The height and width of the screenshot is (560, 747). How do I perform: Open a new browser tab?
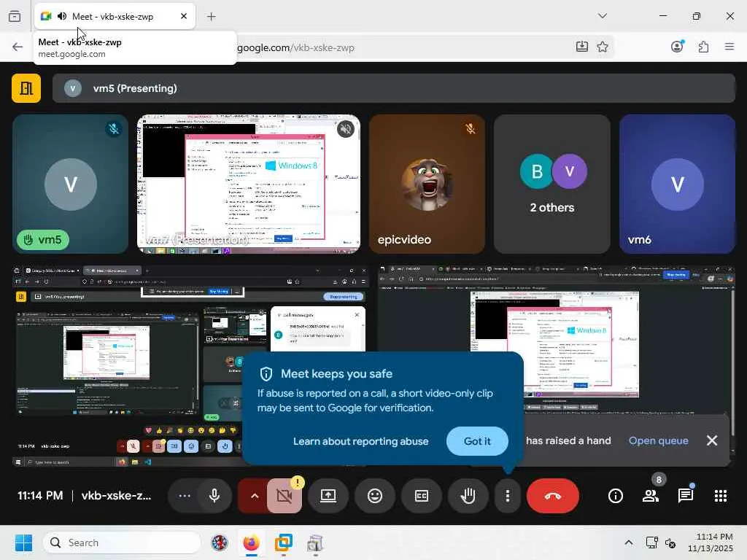tap(211, 17)
